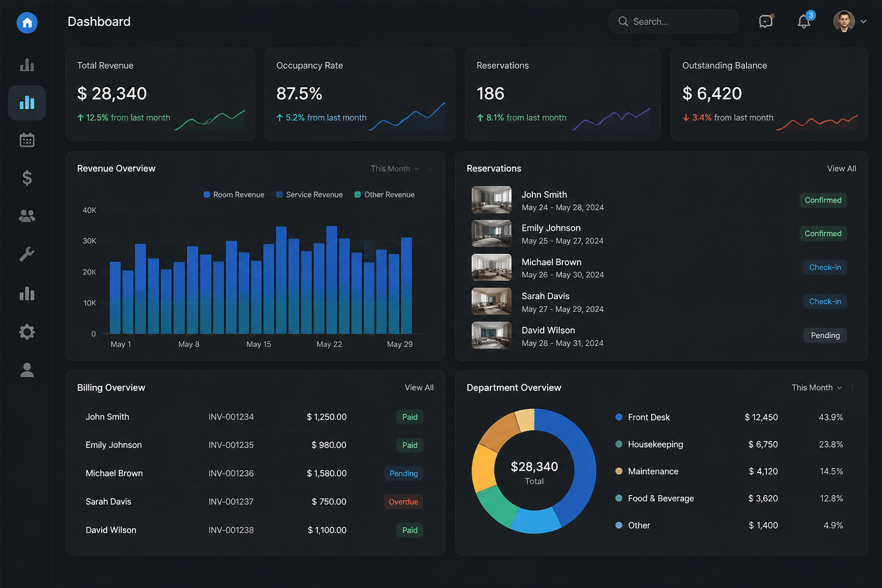
Task: Click into the Search field
Action: pos(674,22)
